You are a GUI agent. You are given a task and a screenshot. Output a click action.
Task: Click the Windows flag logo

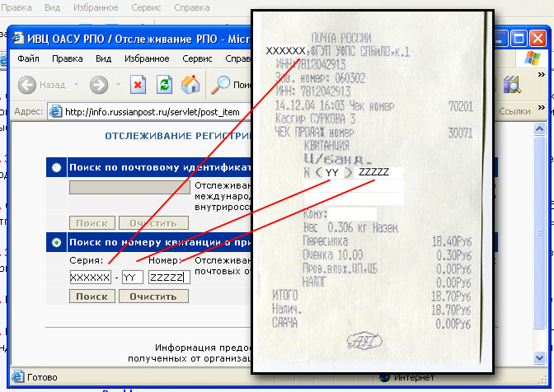pos(533,58)
